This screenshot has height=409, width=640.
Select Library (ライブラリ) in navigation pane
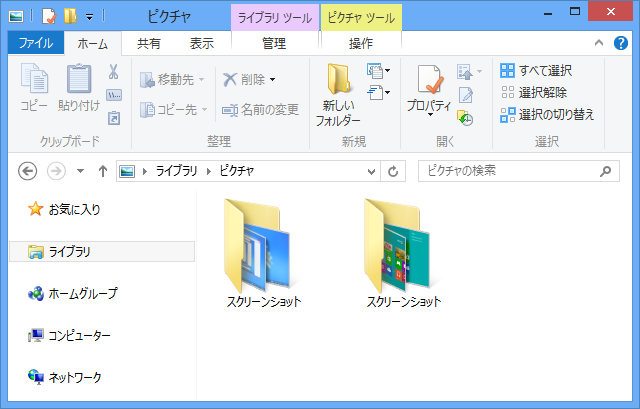(102, 251)
